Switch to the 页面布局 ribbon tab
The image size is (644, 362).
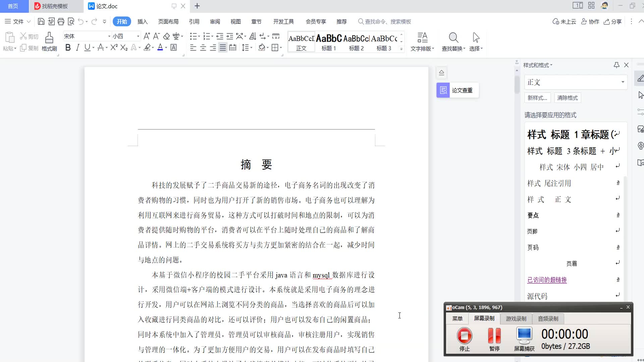(168, 22)
